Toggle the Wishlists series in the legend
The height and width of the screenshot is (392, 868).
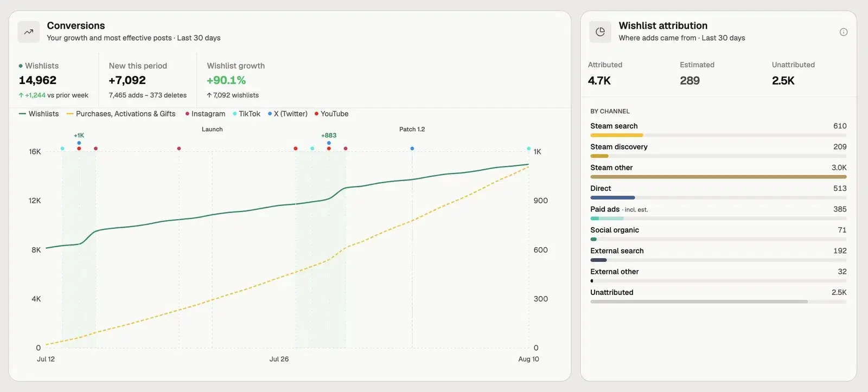tap(39, 114)
